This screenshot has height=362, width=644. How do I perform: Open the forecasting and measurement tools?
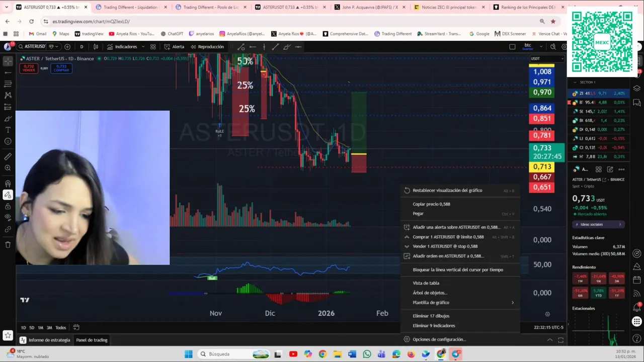[8, 107]
